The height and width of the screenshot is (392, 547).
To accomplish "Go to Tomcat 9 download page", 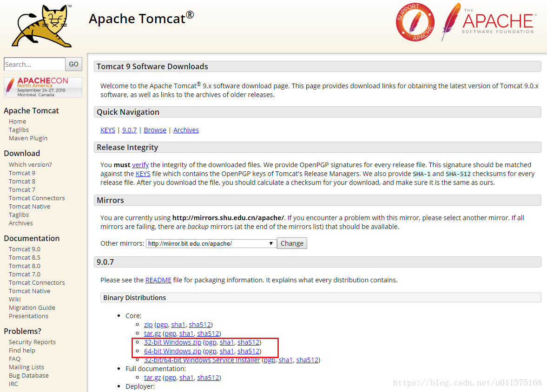I will point(22,173).
